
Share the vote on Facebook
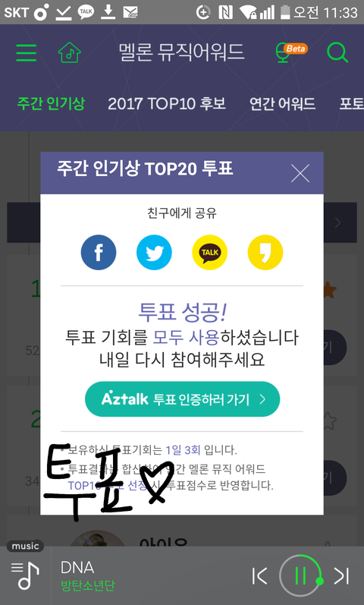click(99, 252)
